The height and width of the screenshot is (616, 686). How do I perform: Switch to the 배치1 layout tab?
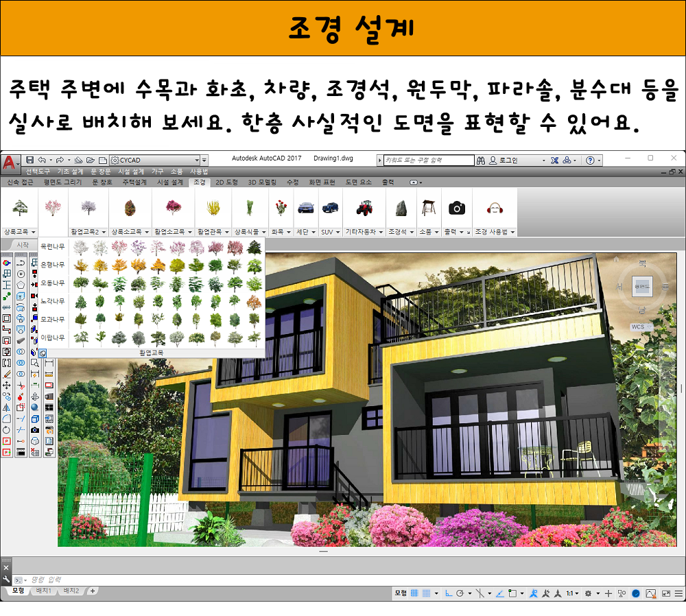[x=44, y=591]
